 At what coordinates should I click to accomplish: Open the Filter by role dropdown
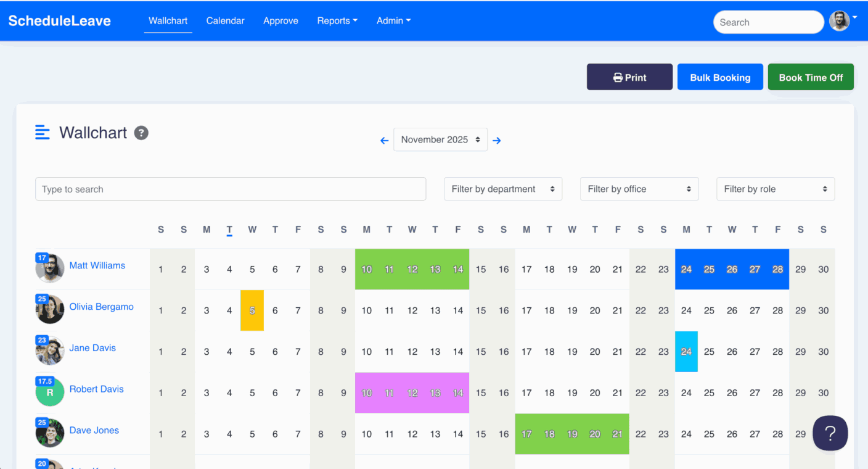pos(775,189)
